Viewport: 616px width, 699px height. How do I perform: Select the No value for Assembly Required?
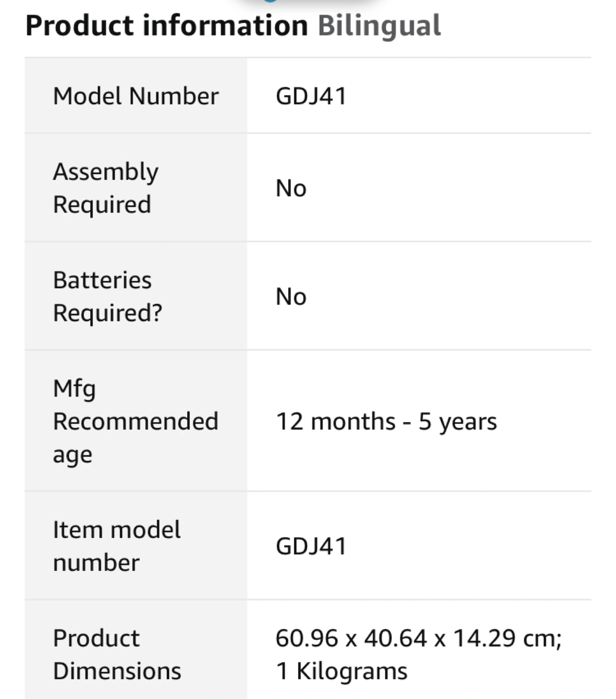click(x=291, y=188)
